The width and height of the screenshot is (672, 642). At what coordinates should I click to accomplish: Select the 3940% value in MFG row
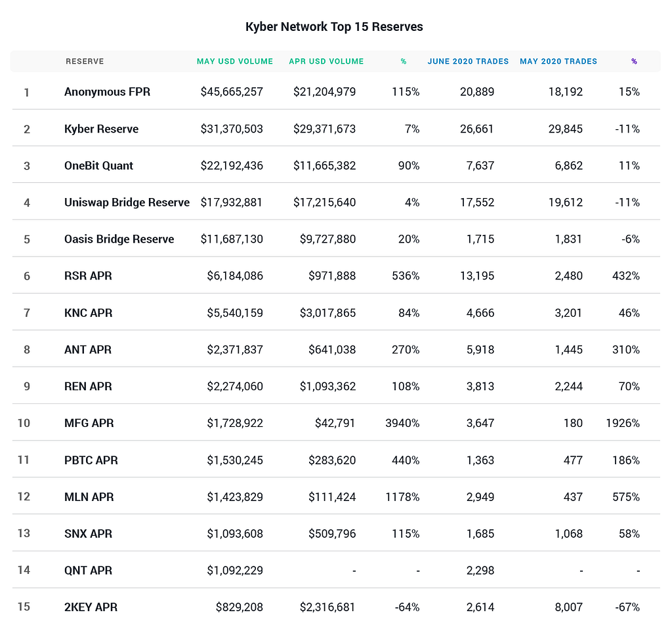click(402, 423)
